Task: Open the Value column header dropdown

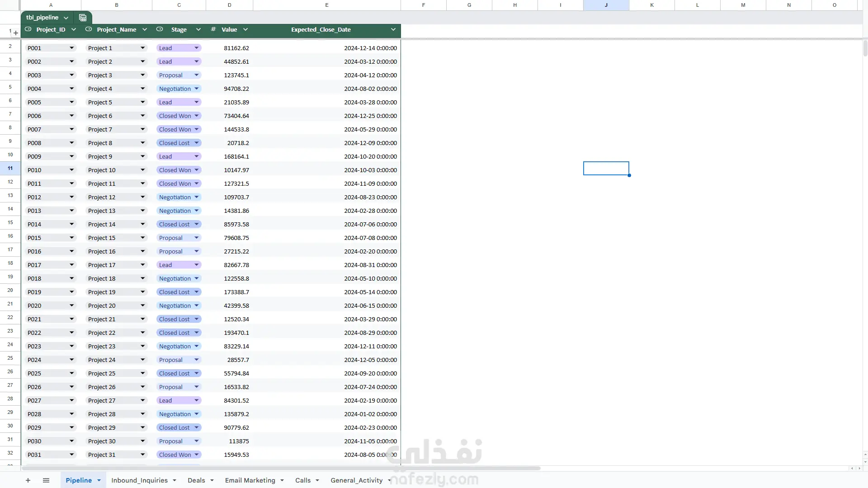Action: pos(245,29)
